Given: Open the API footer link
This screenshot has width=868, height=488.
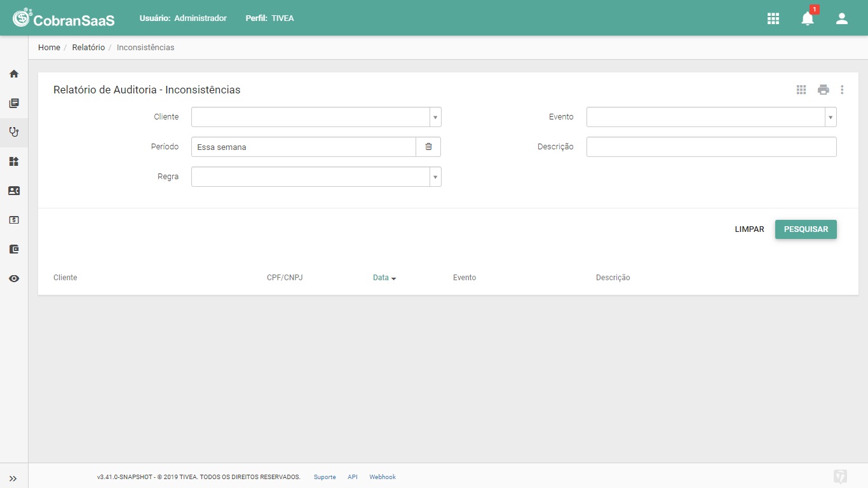Looking at the screenshot, I should [x=353, y=477].
